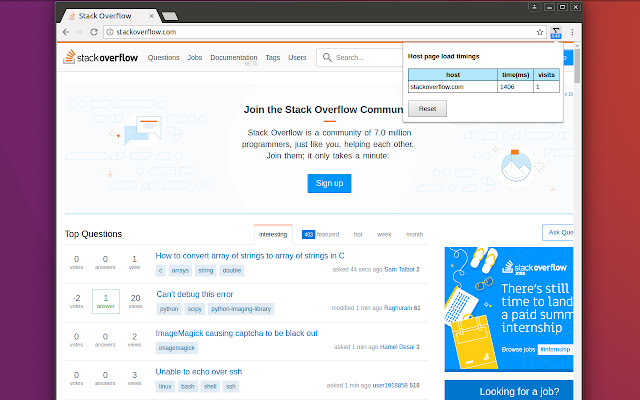Click the 'shell' tag
This screenshot has height=400, width=640.
pos(210,386)
